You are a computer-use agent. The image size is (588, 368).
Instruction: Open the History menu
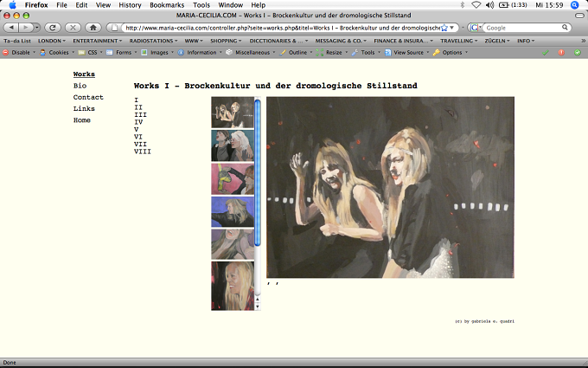click(x=130, y=5)
